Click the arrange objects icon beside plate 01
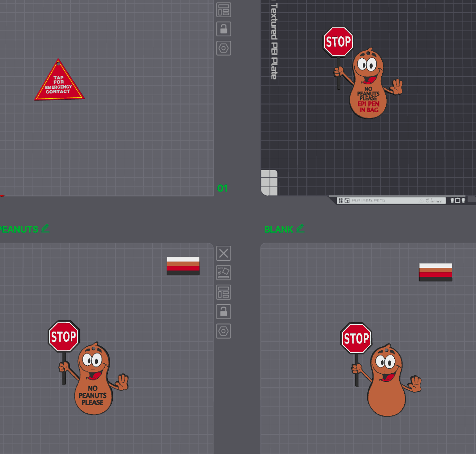 click(224, 10)
